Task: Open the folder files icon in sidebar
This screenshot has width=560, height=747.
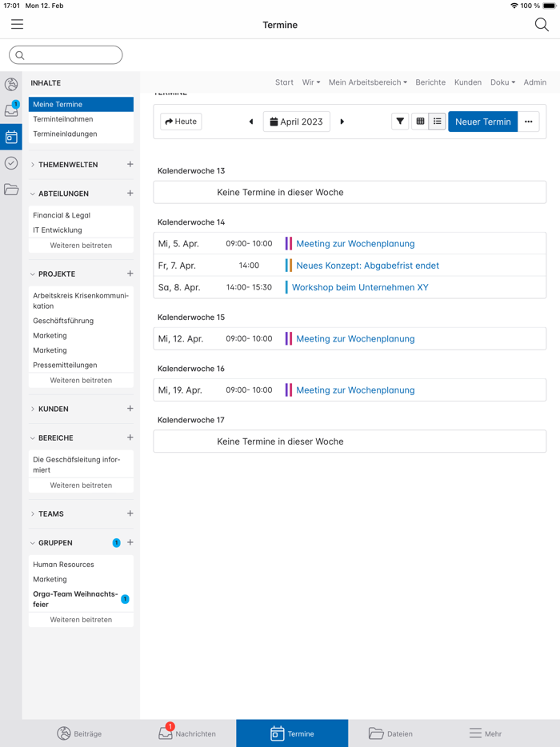Action: [11, 189]
